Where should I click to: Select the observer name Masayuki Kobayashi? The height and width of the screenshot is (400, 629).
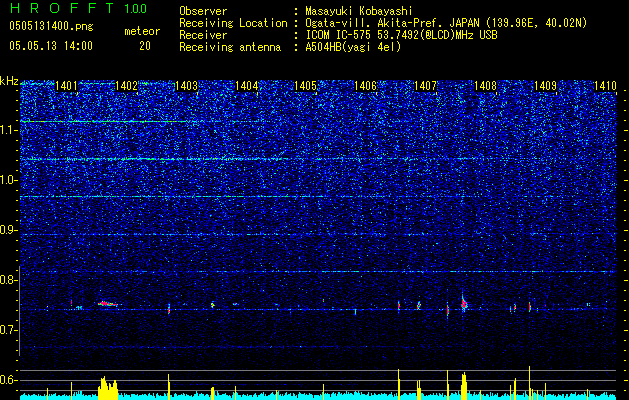(x=359, y=11)
